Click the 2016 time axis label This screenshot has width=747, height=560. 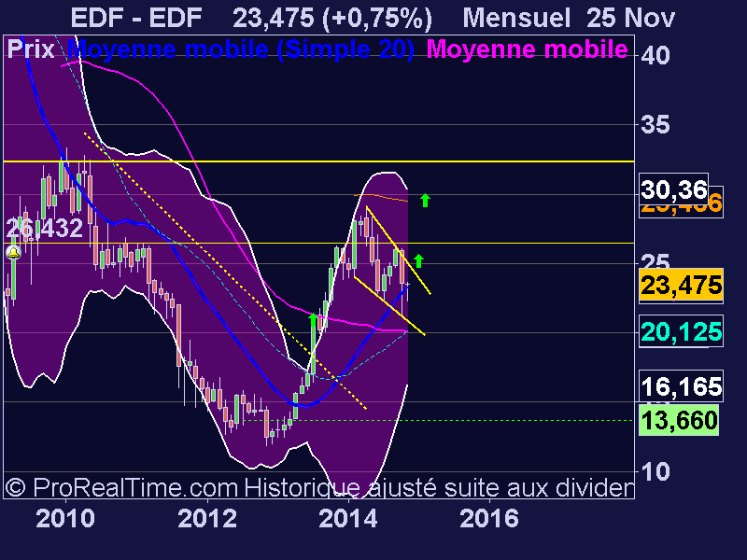coord(489,519)
